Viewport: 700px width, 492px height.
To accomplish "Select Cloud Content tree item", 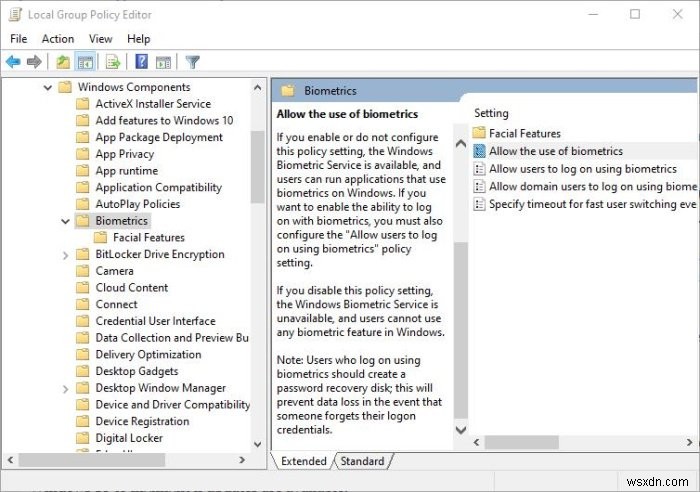I will 132,288.
